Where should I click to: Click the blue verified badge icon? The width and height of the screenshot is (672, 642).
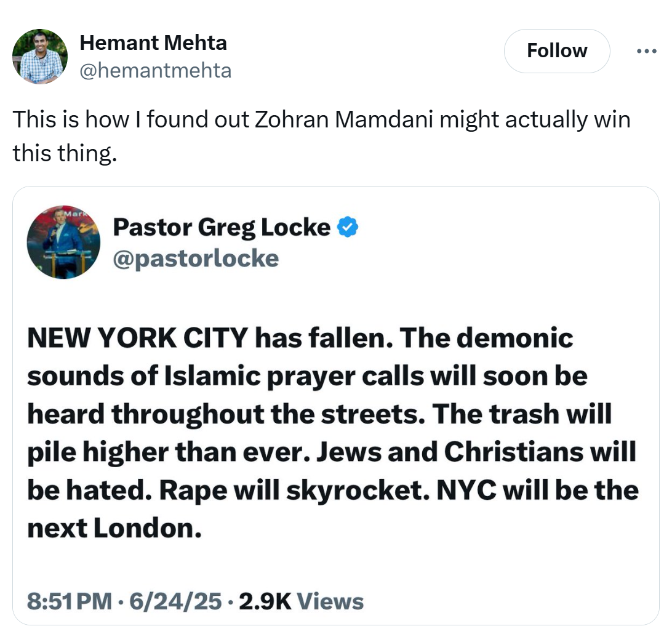pyautogui.click(x=348, y=227)
